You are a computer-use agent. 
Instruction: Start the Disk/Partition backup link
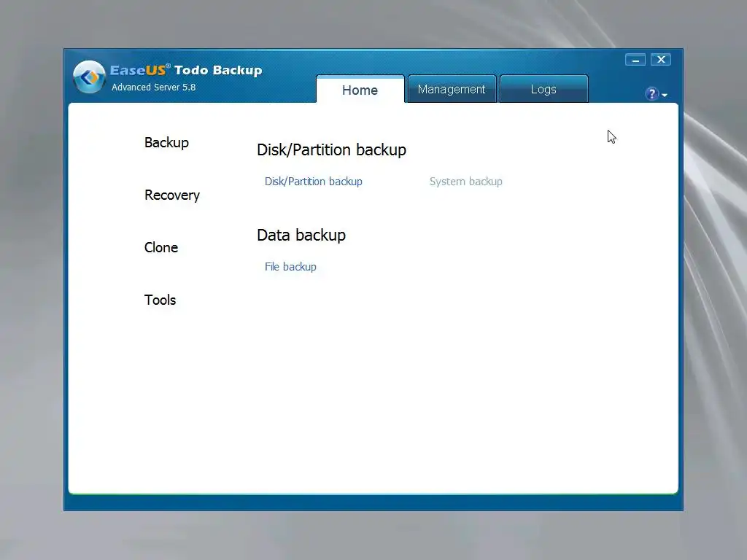coord(314,182)
